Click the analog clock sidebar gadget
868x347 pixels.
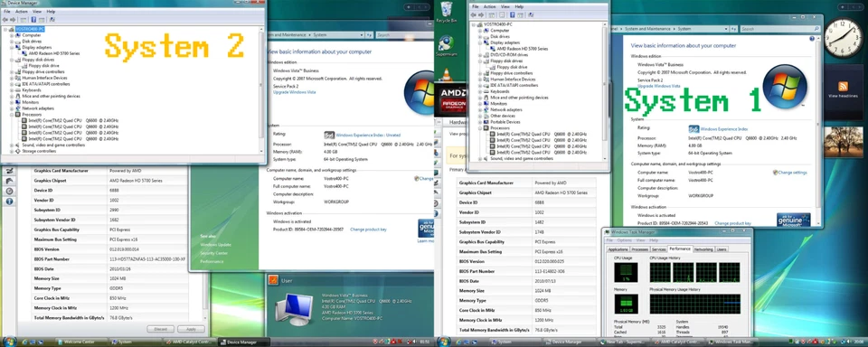(843, 38)
